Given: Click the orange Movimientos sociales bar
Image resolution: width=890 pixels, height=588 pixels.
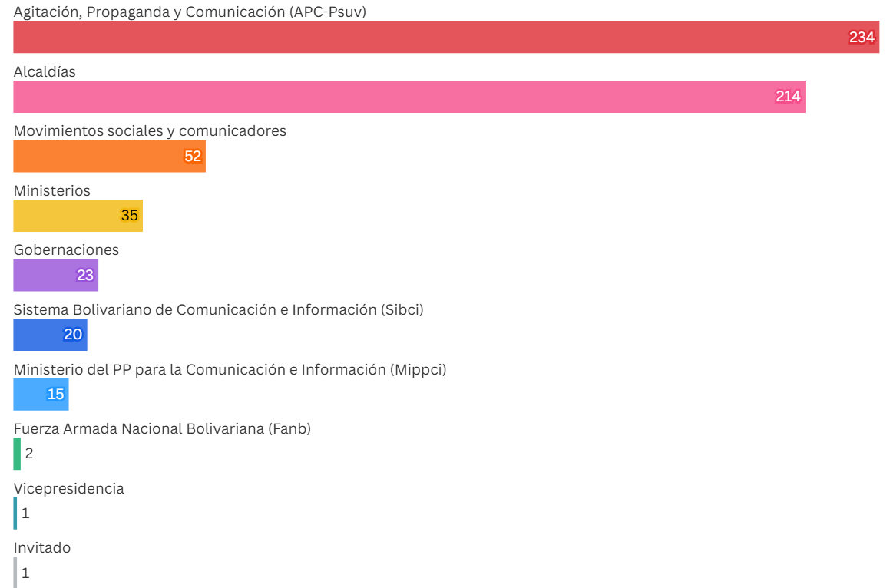Looking at the screenshot, I should [110, 156].
